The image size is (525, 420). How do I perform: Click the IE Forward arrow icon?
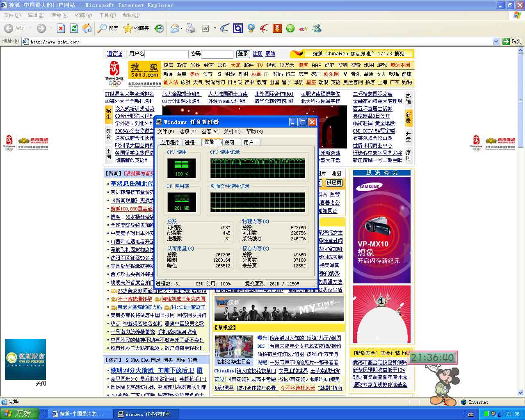click(x=41, y=28)
